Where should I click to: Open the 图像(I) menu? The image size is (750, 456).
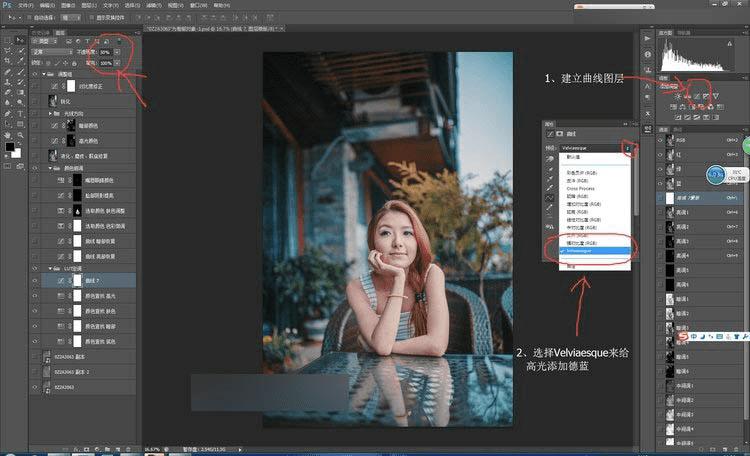point(68,5)
